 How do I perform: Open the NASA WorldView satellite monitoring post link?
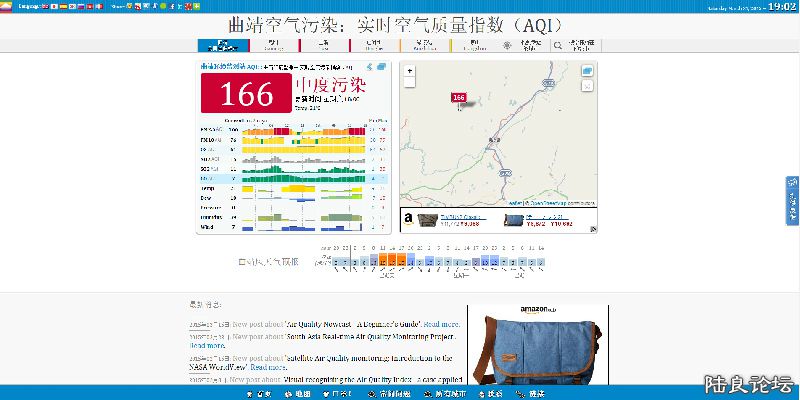tap(321, 362)
